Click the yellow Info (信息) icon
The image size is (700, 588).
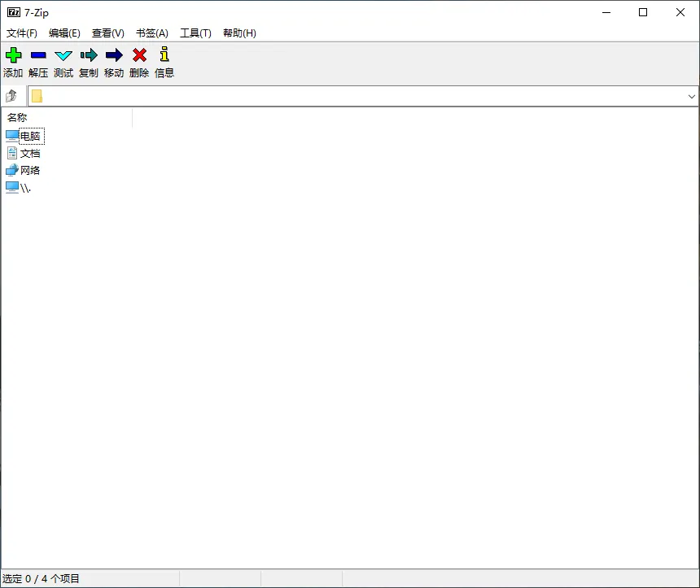(164, 54)
